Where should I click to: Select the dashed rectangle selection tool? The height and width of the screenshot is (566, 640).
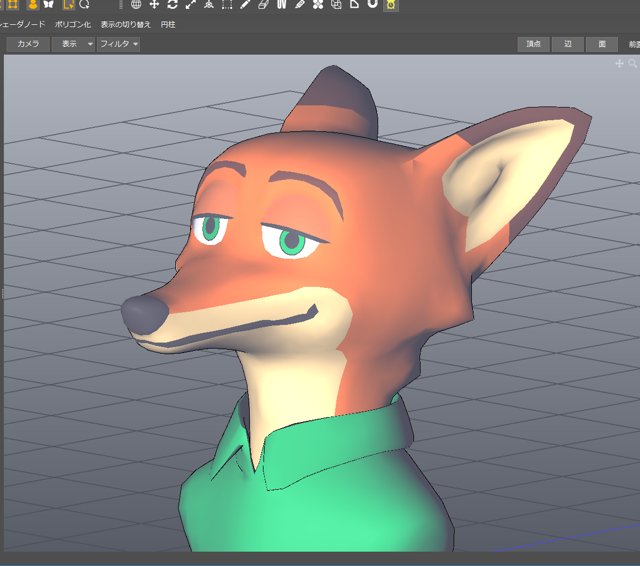(227, 4)
